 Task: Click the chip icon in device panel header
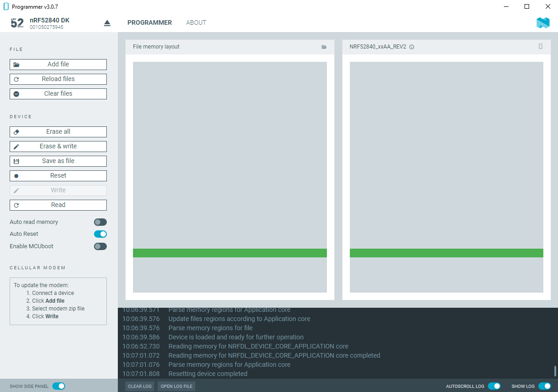click(x=541, y=46)
